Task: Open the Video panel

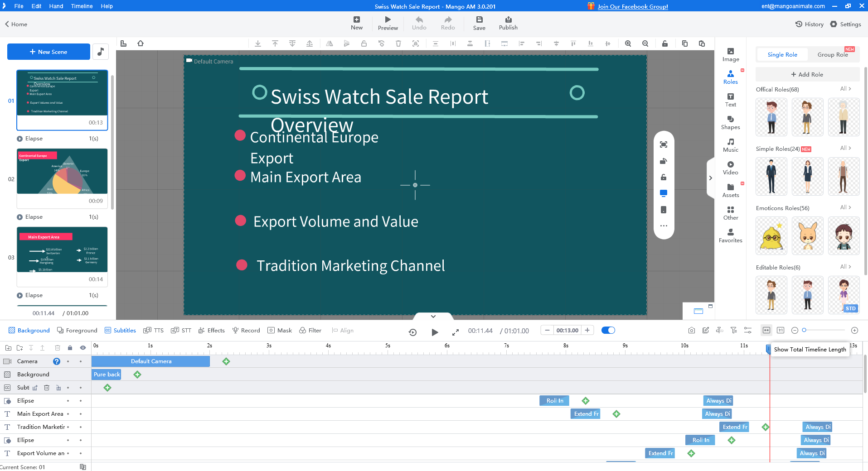Action: click(730, 168)
